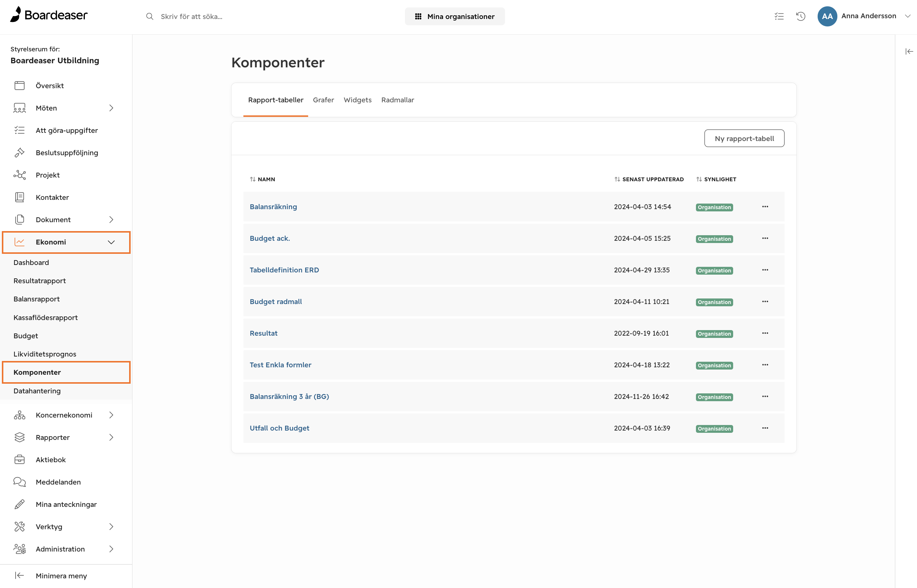
Task: Open the task checklist icon in header
Action: click(x=779, y=16)
